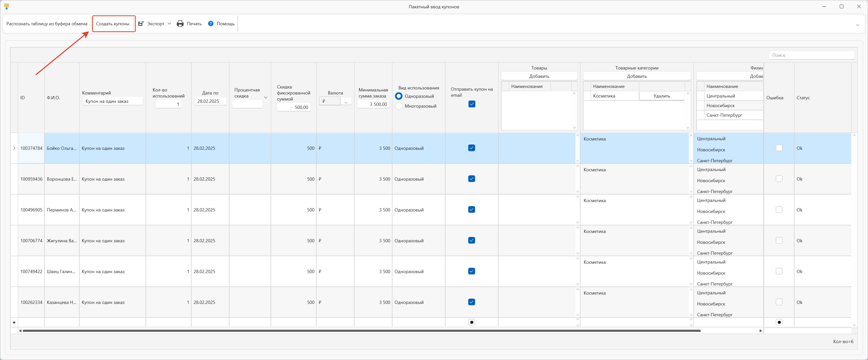The image size is (868, 360).
Task: Click the Кол-во=6 summary text
Action: tap(843, 342)
